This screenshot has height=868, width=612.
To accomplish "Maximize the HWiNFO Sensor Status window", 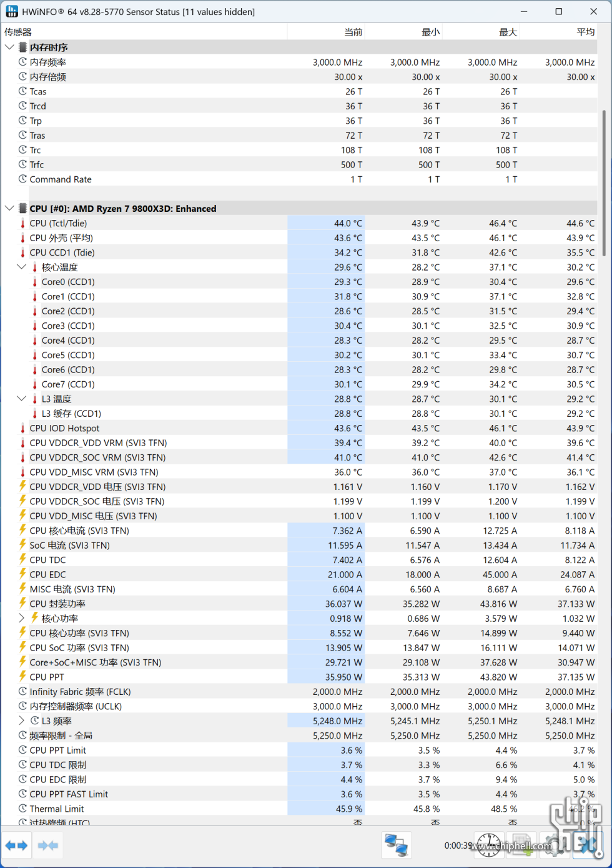I will (x=559, y=11).
